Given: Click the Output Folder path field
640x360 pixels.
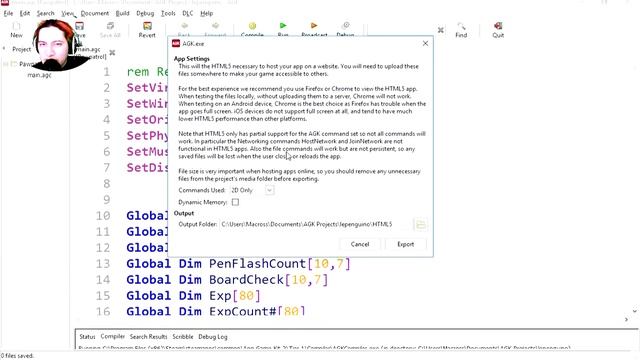Looking at the screenshot, I should pos(316,224).
